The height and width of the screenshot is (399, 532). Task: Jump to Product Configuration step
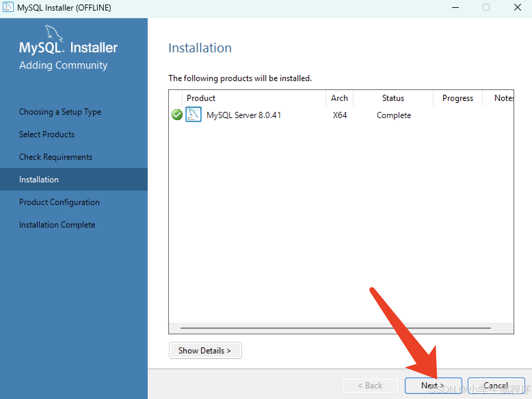[x=59, y=202]
